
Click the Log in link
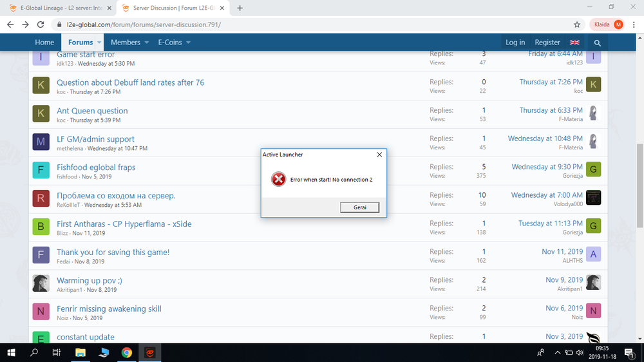click(x=515, y=43)
